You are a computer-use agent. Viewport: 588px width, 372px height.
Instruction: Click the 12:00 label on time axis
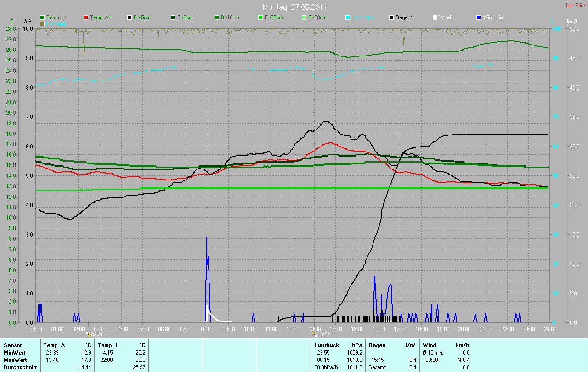[x=293, y=329]
